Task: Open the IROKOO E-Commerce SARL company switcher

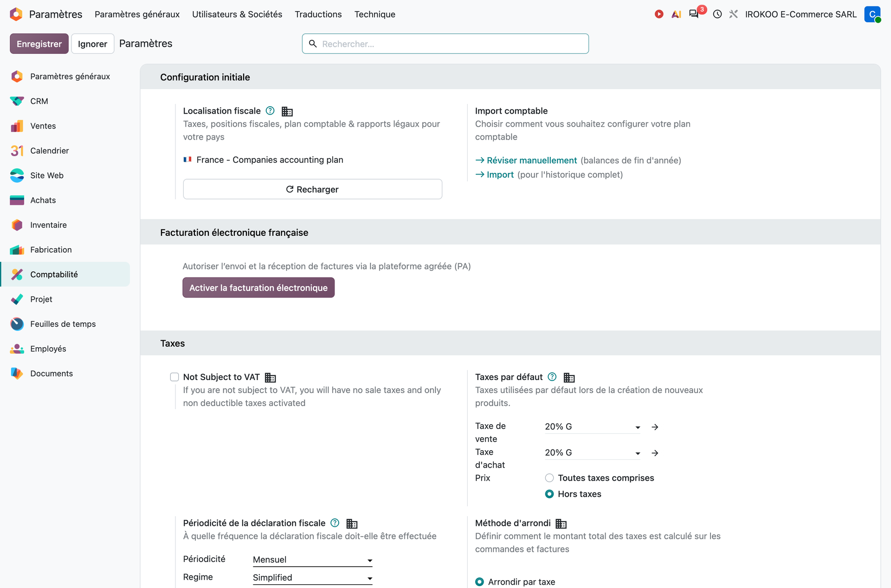Action: tap(801, 14)
